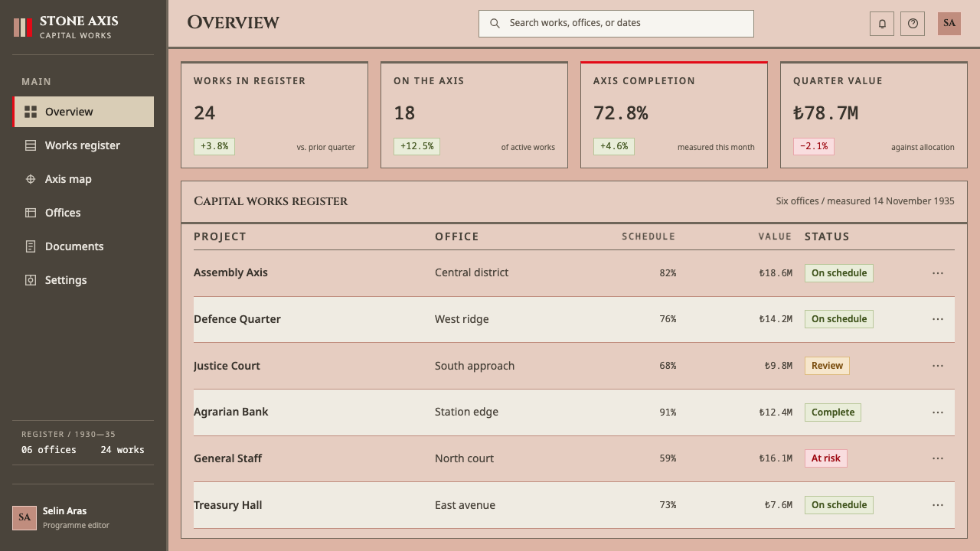This screenshot has height=551, width=980.
Task: Click the Offices table icon
Action: coord(31,213)
